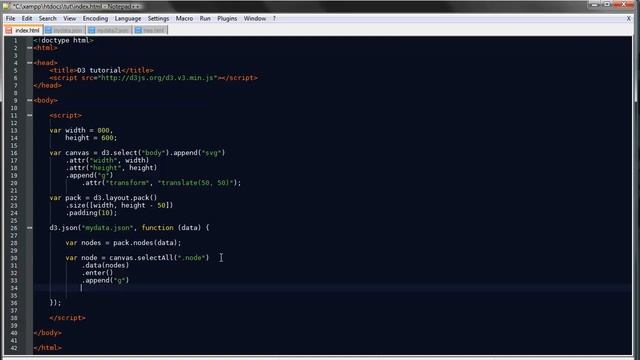Screen dimensions: 640x360
Task: Click the .size([width, height - 50]) line
Action: click(x=119, y=205)
